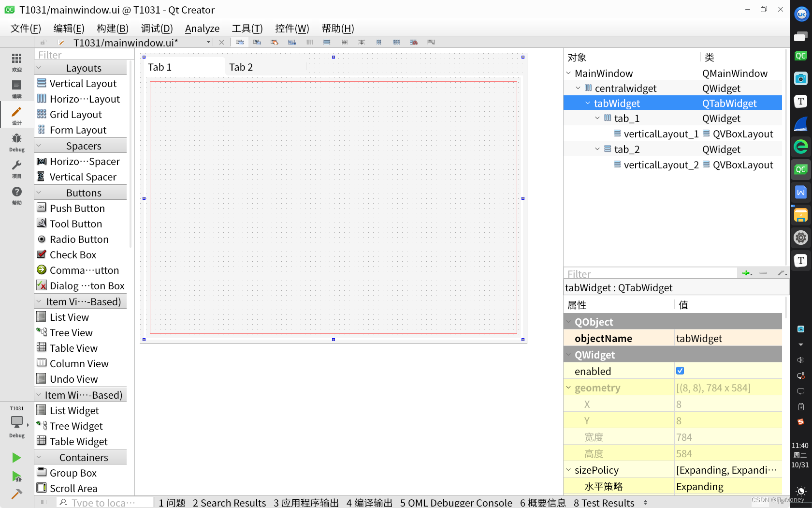Open the Debug mode icon on the sidebar
This screenshot has height=508, width=812.
click(x=16, y=142)
